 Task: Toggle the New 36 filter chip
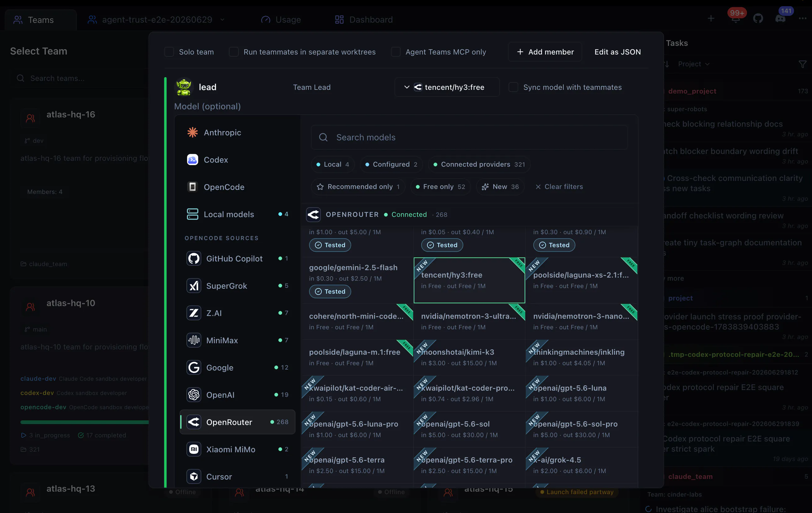pos(500,186)
